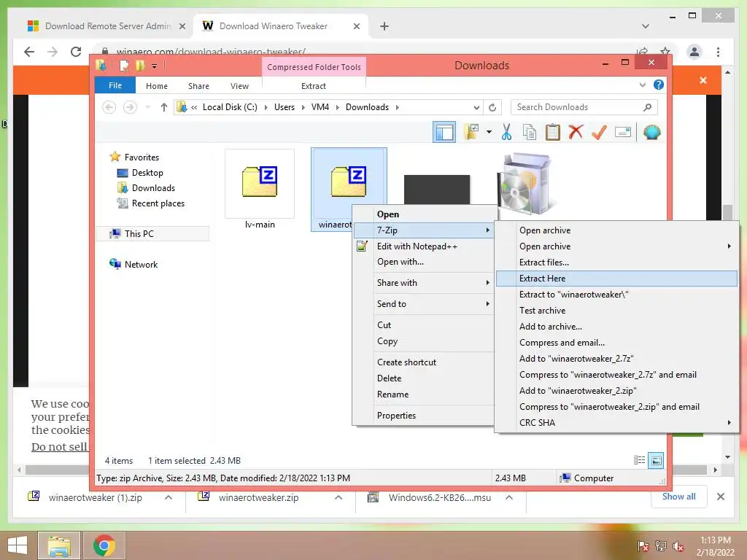Click VM4 in the address breadcrumb

[x=320, y=107]
